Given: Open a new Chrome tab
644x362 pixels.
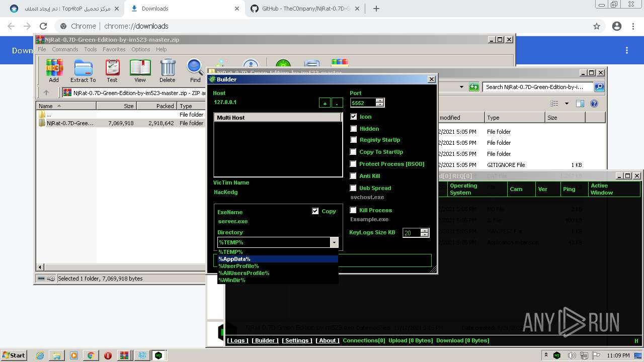Looking at the screenshot, I should [x=376, y=9].
